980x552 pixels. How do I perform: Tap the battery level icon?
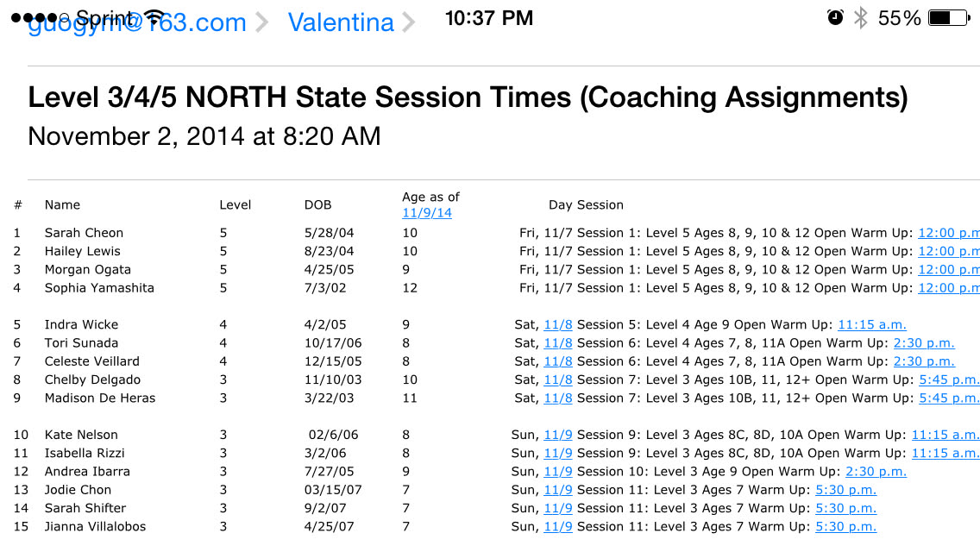[x=949, y=18]
